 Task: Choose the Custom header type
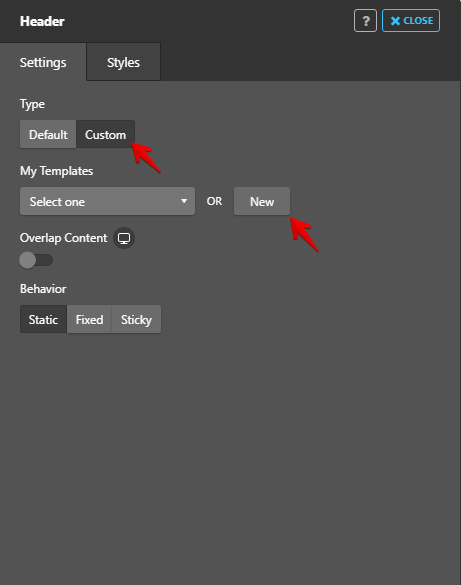point(106,134)
